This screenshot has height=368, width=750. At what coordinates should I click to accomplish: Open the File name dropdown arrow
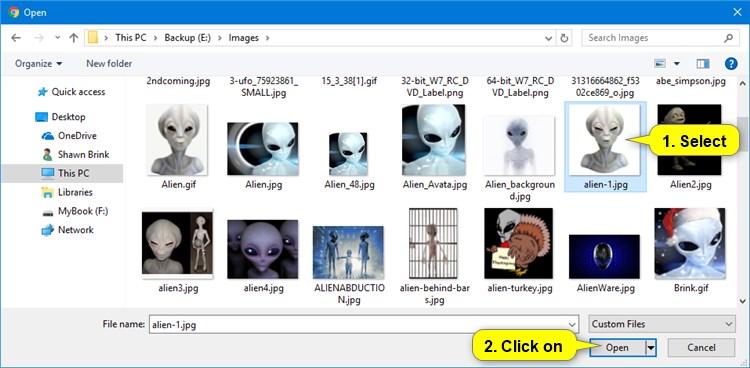pos(572,324)
